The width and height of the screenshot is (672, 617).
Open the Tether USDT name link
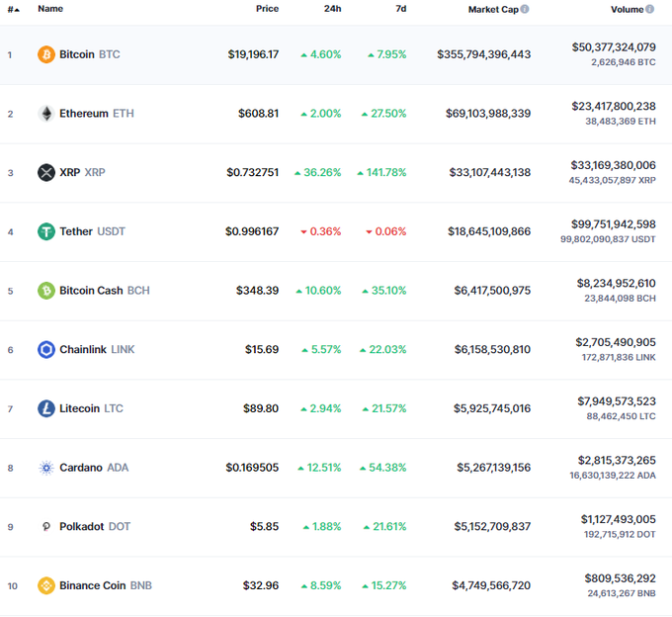[x=92, y=231]
